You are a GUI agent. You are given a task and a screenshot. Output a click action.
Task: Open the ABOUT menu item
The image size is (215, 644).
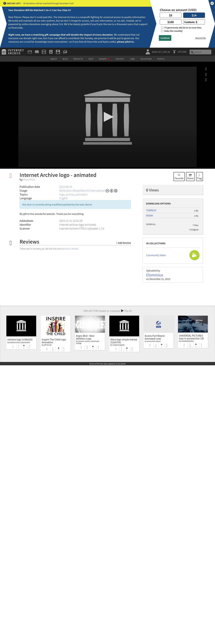coord(54,59)
